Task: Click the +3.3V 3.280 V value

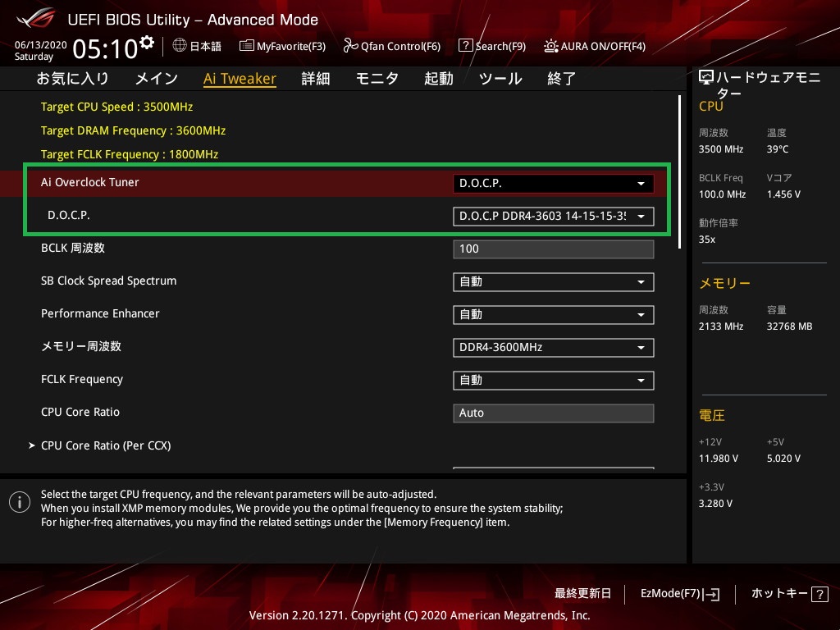Action: [715, 503]
